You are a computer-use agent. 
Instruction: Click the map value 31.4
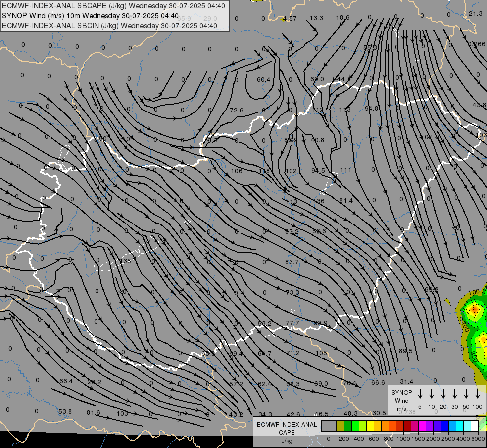(x=406, y=381)
